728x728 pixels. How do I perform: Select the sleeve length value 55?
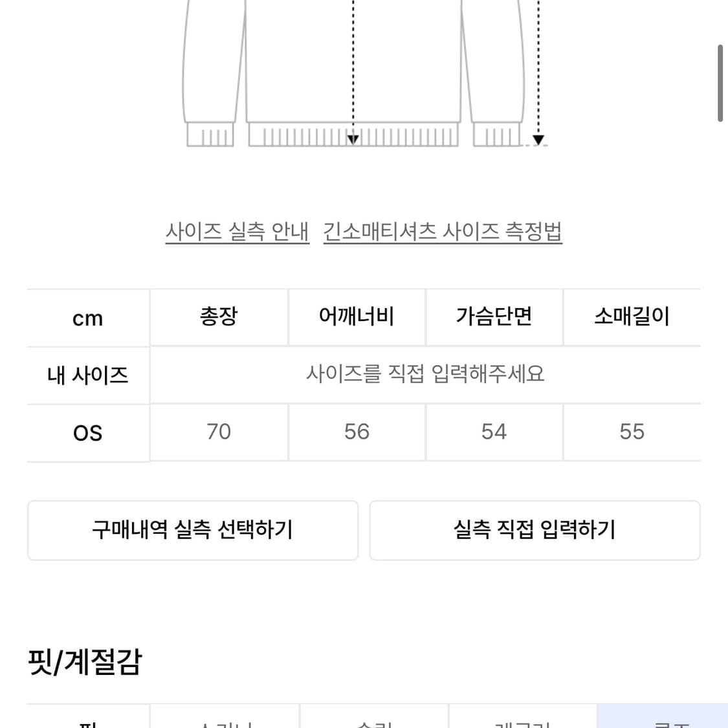coord(631,432)
